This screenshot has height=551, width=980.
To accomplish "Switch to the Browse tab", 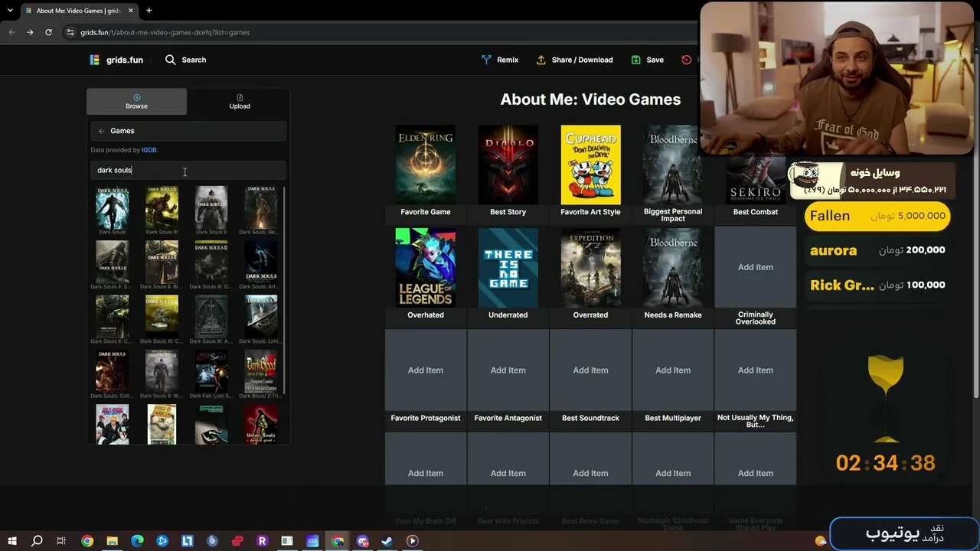I will tap(136, 102).
